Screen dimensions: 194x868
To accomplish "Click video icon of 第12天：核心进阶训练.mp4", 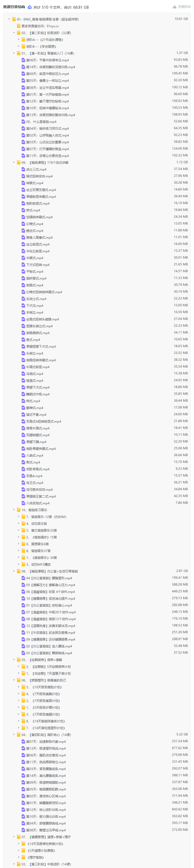I will pos(23,810).
